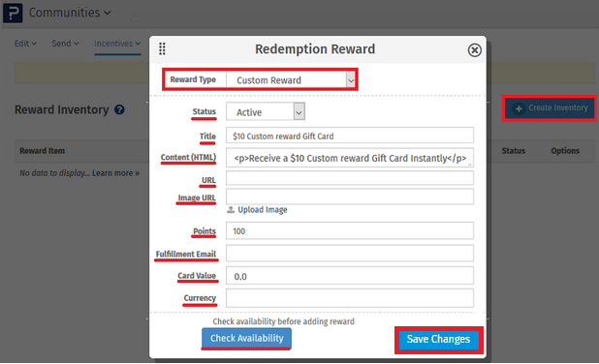Click the Content (HTML) text area
Viewport: 599px width, 364px height.
coord(350,158)
